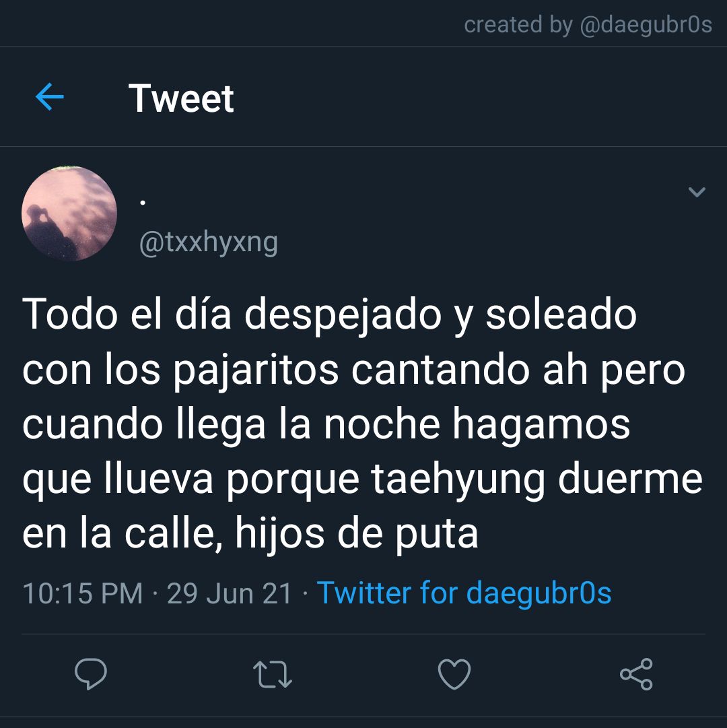The image size is (727, 728).
Task: Open the Twitter for daegubr0s source link
Action: point(464,593)
